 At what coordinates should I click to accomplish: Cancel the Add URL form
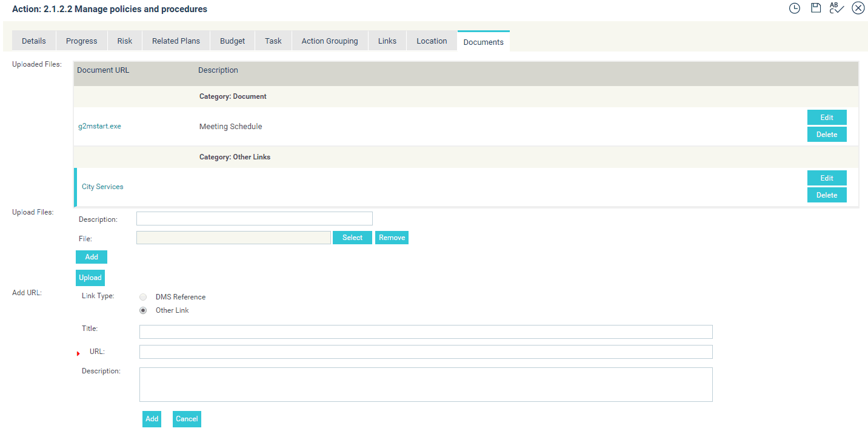[x=187, y=419]
